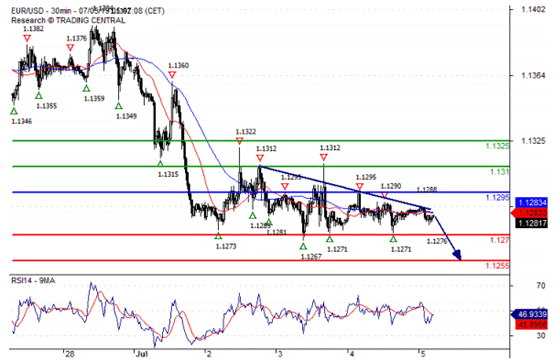554x361 pixels.
Task: Select the black 1.12817 price label
Action: point(531,223)
